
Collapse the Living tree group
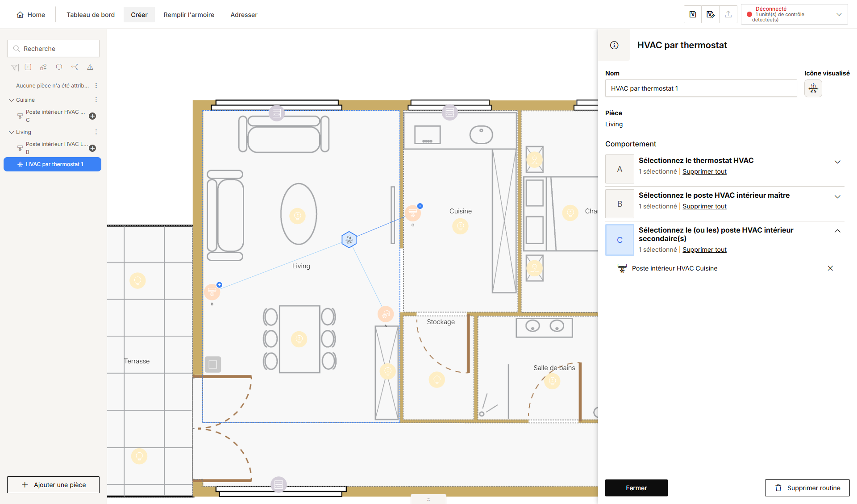coord(12,132)
